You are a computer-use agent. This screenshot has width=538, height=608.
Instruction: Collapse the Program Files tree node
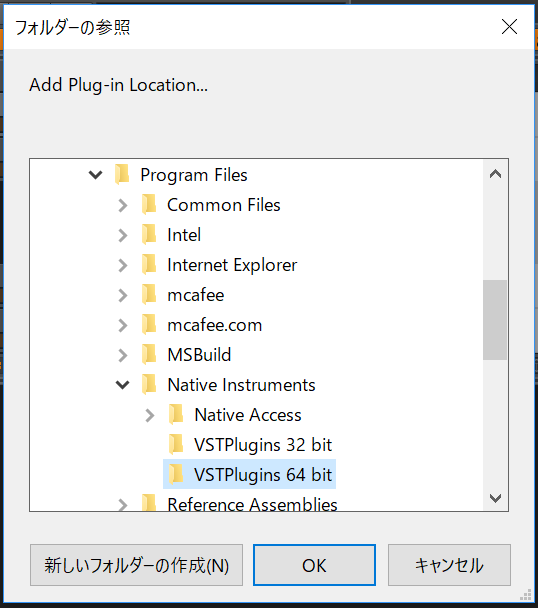pyautogui.click(x=95, y=175)
